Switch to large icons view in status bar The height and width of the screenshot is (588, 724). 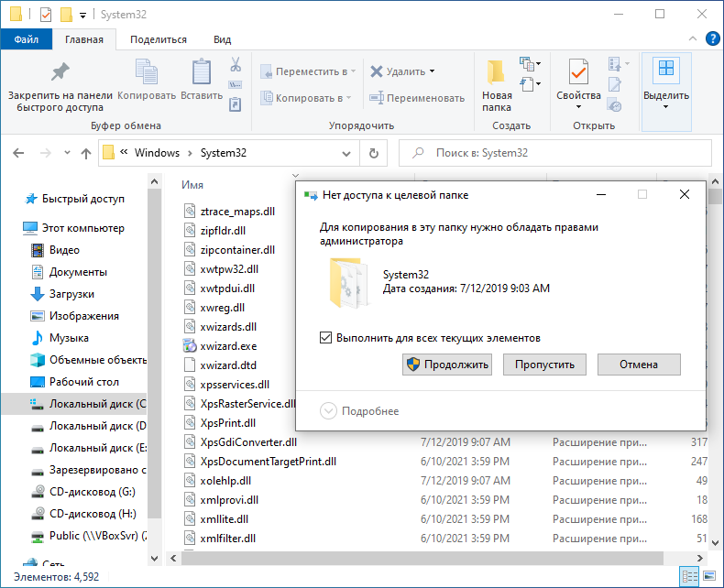(x=709, y=576)
